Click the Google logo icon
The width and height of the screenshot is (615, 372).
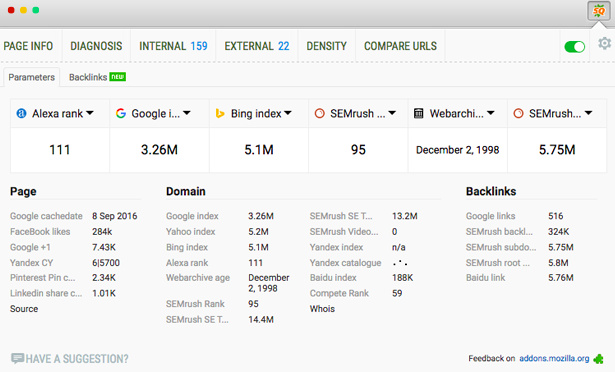121,113
